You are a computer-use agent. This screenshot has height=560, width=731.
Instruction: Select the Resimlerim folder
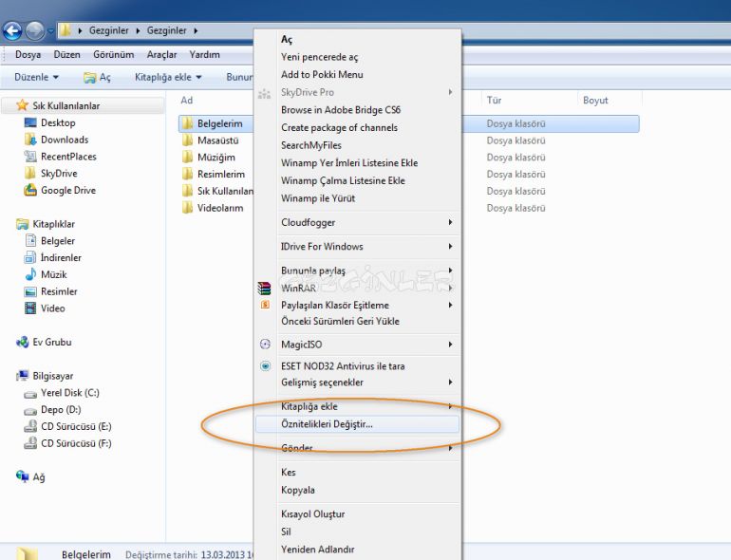pos(220,174)
